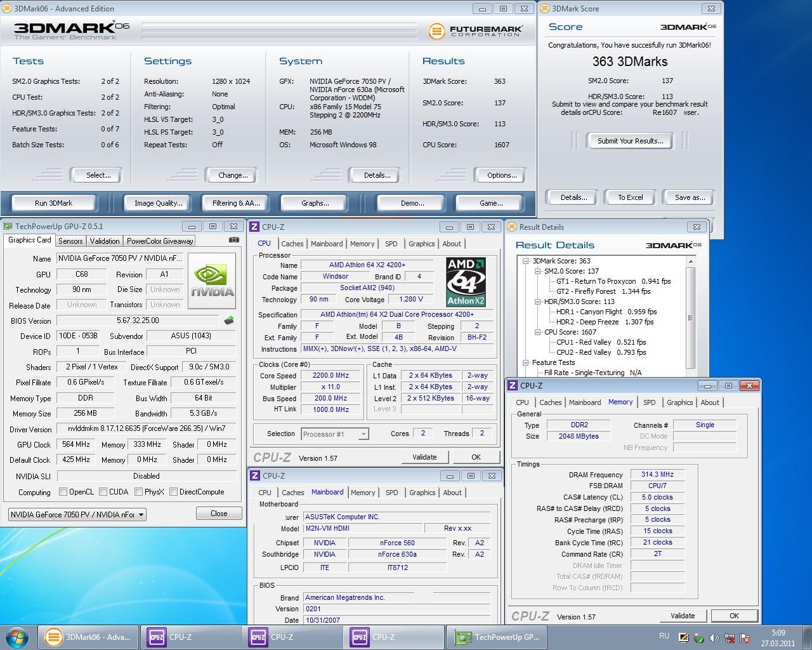Click the Result Details scrollbar thumb

point(690,317)
